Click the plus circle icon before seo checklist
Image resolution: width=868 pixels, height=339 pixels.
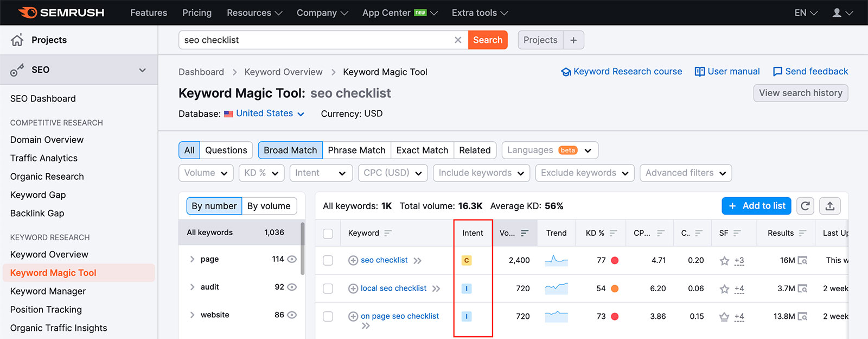pyautogui.click(x=353, y=260)
